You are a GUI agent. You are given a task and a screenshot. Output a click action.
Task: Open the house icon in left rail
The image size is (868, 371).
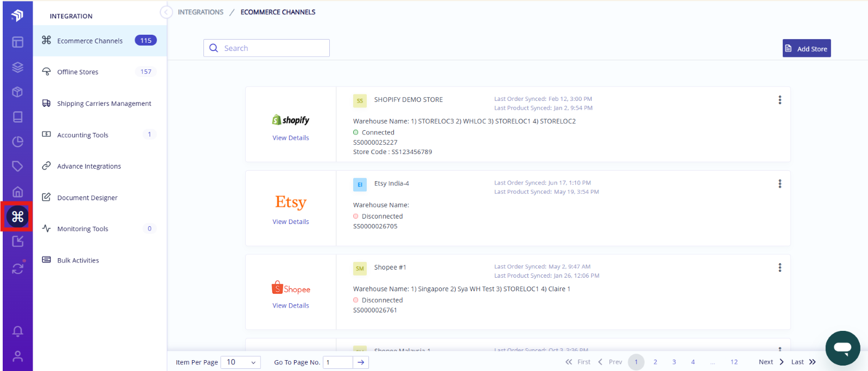click(17, 191)
